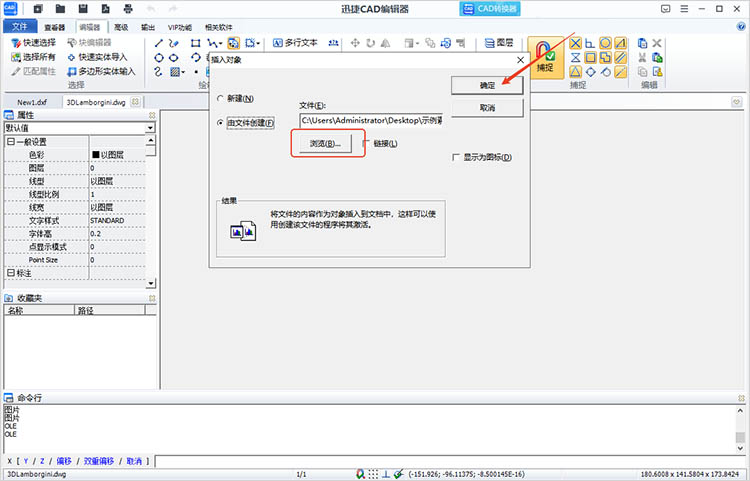The image size is (750, 481).
Task: Toggle the circle center snap icon
Action: coord(606,44)
